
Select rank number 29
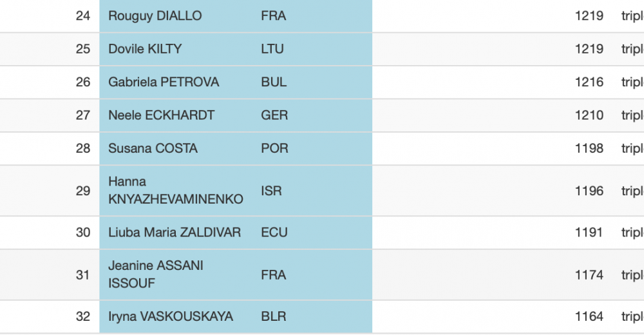(x=83, y=191)
